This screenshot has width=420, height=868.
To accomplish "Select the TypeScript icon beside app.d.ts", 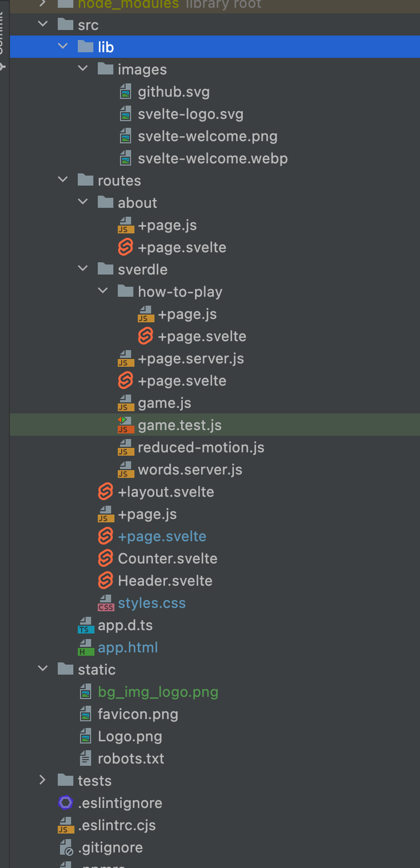I will [x=85, y=625].
